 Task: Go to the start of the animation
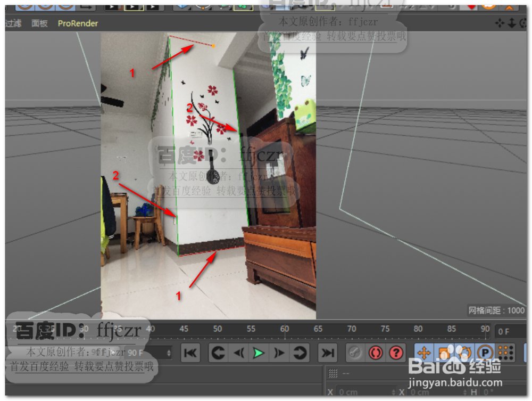pos(190,353)
